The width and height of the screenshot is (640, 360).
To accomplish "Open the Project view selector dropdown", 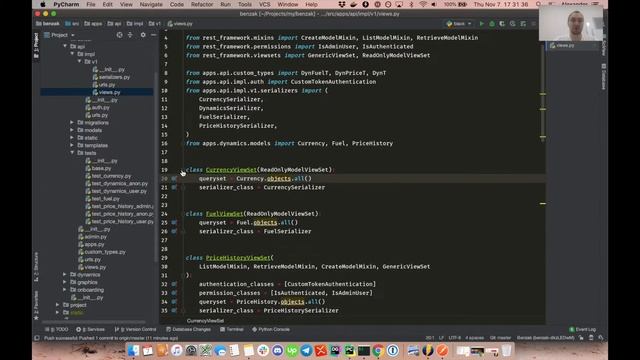I will (x=60, y=35).
